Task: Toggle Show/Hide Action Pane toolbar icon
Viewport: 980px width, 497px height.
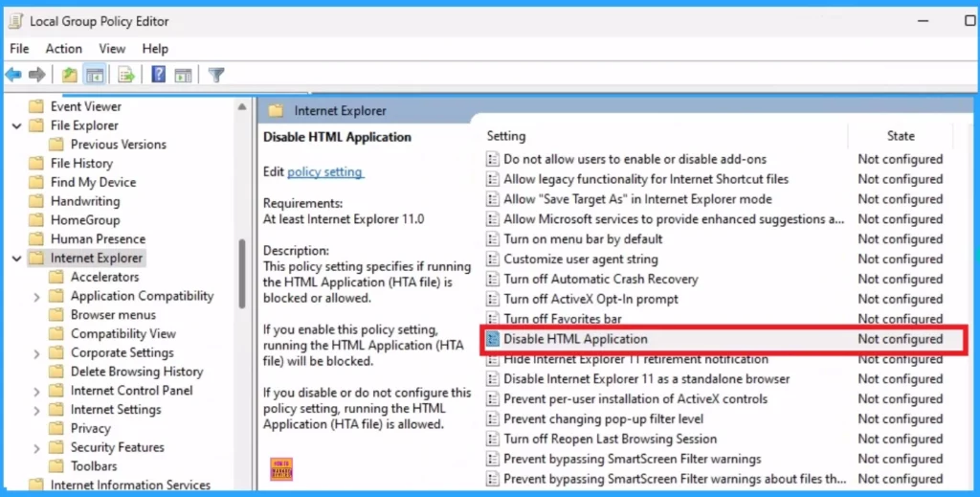Action: 183,75
